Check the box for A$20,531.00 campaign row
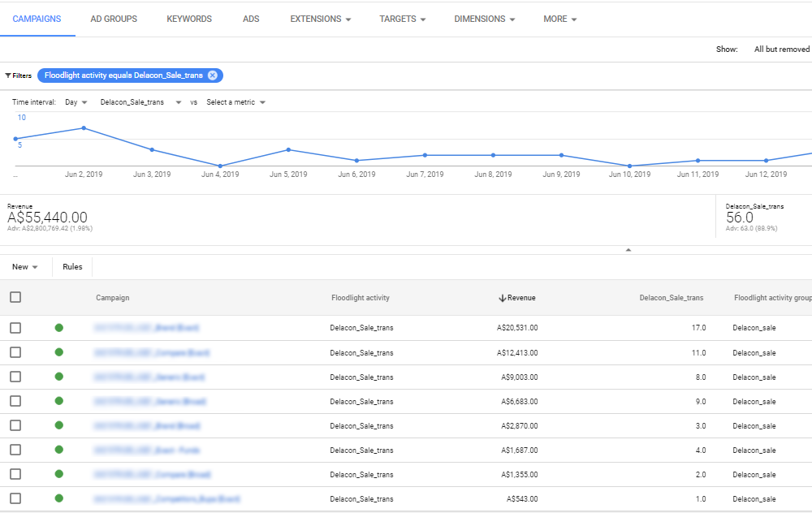The width and height of the screenshot is (812, 513). coord(15,328)
